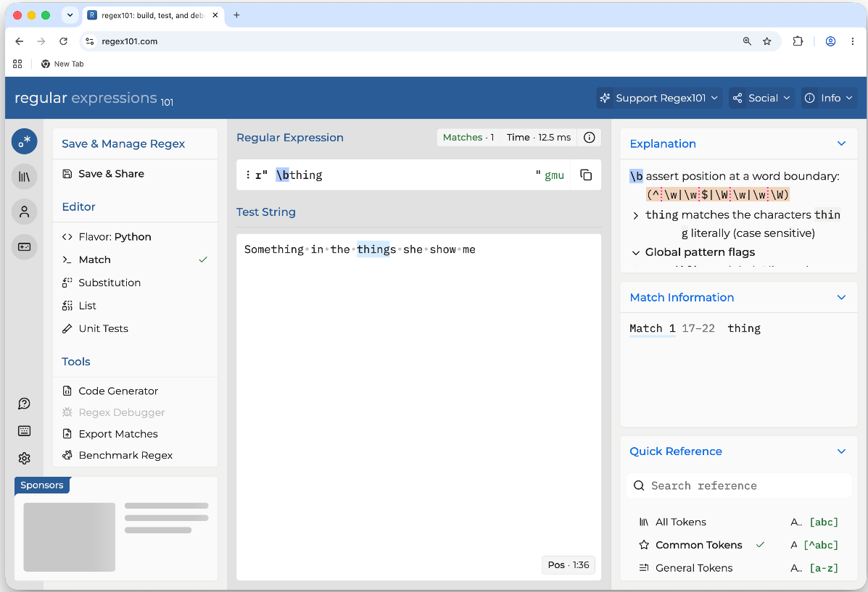The image size is (868, 592).
Task: Open the account sidebar icon
Action: click(x=25, y=212)
